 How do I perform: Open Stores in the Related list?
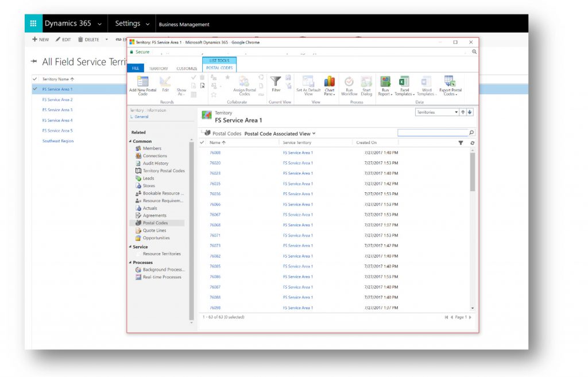[x=149, y=186]
